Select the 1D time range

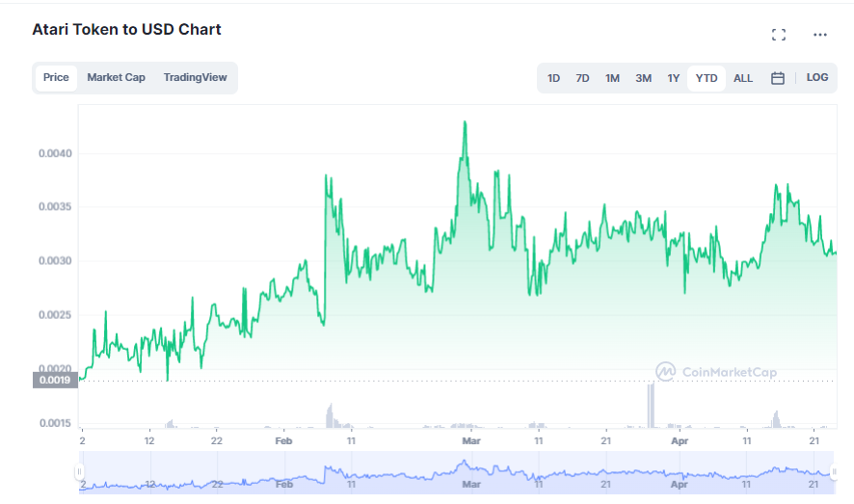553,78
